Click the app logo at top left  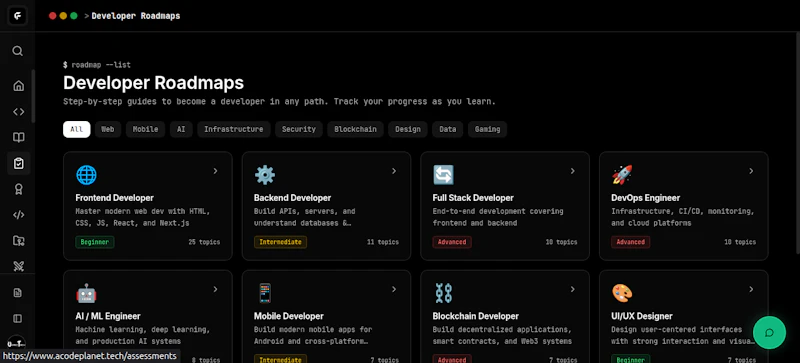[17, 16]
